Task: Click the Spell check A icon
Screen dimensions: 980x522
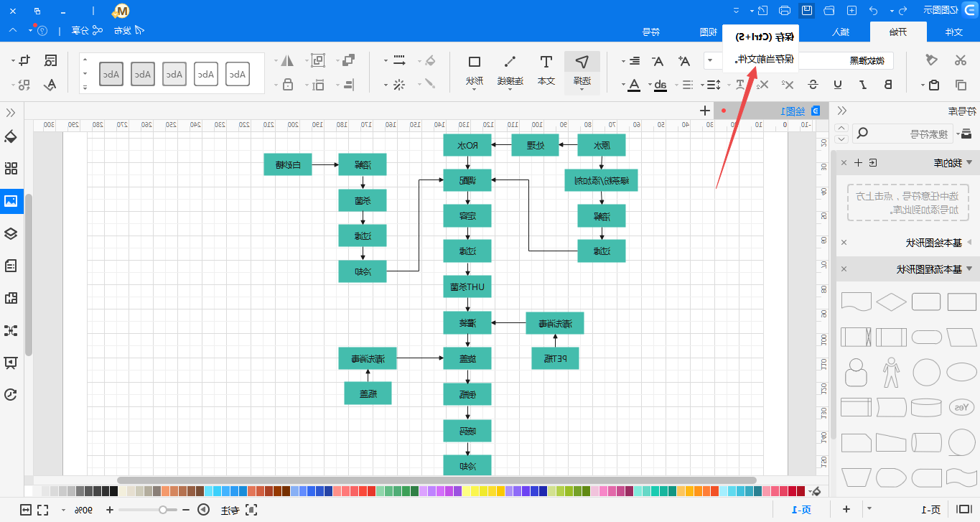Action: tap(50, 84)
